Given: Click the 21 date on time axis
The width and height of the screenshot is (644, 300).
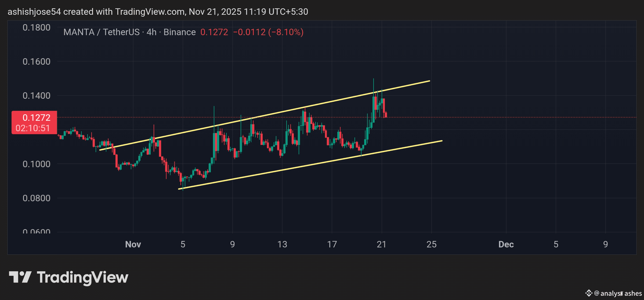Looking at the screenshot, I should (381, 244).
